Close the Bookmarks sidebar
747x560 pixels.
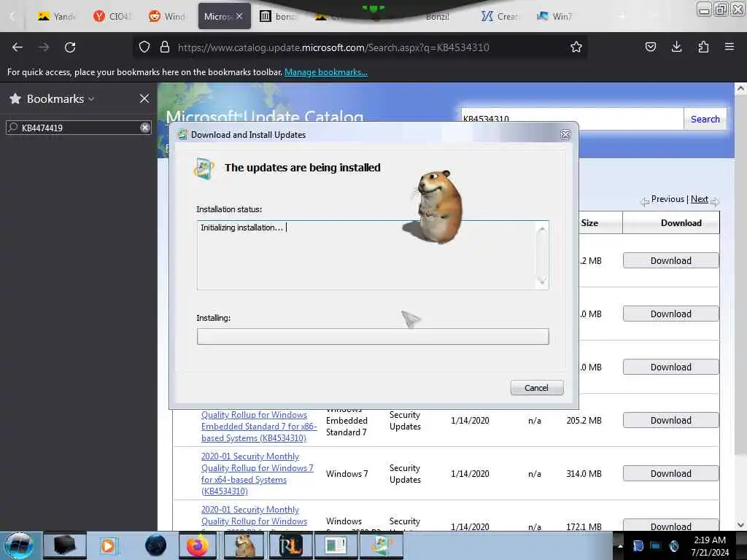click(144, 98)
